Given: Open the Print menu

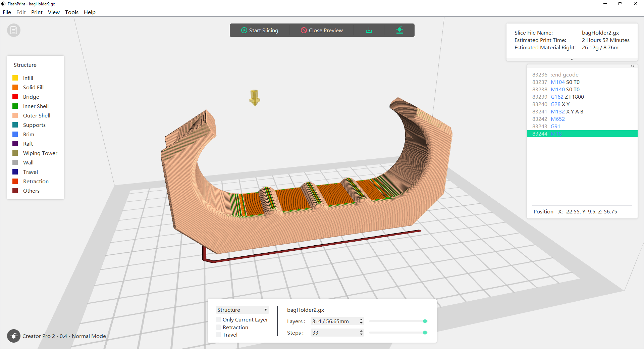Looking at the screenshot, I should pyautogui.click(x=37, y=12).
